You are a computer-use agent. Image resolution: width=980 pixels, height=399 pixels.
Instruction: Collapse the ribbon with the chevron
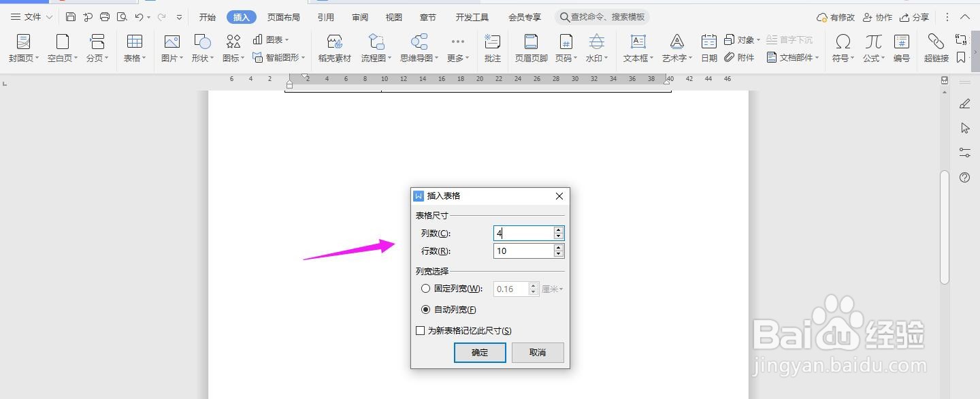coord(965,17)
